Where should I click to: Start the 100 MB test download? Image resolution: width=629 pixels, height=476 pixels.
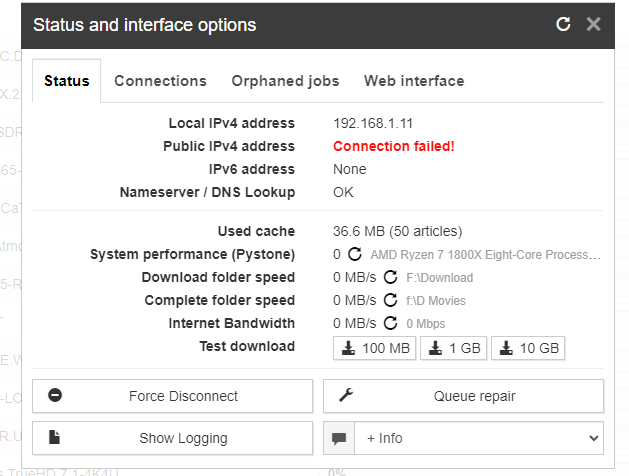375,348
